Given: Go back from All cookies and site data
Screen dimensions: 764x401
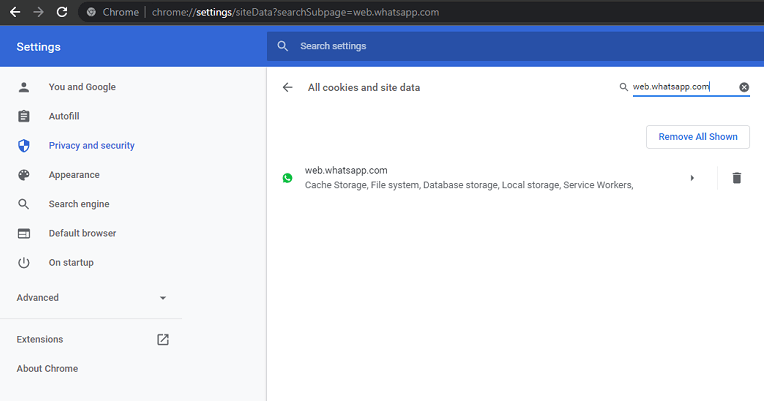Looking at the screenshot, I should pyautogui.click(x=288, y=87).
